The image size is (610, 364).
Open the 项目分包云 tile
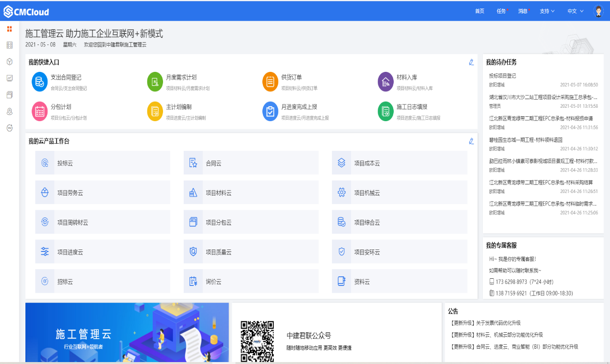point(251,222)
